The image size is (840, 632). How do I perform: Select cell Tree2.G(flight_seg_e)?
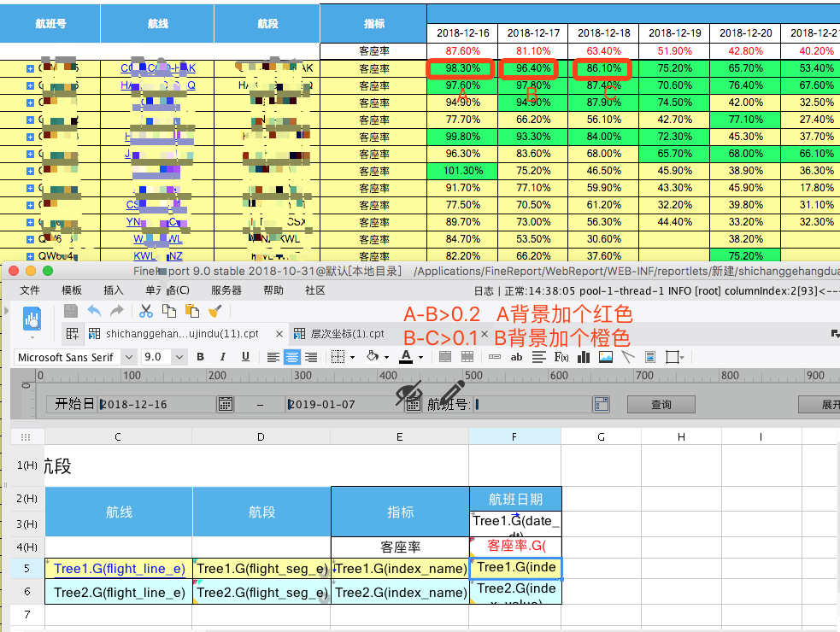(x=261, y=593)
